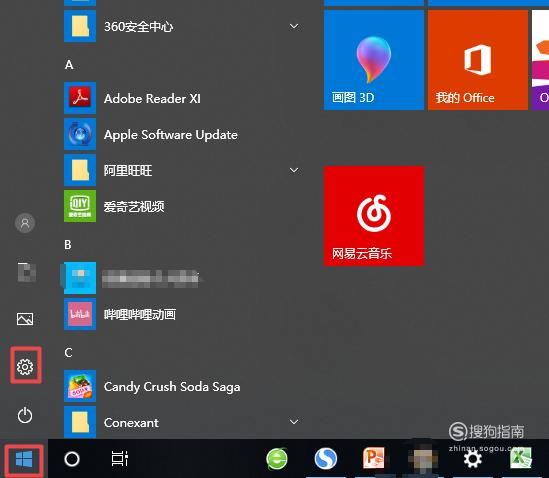Open the 画图 3D tile
The height and width of the screenshot is (478, 549).
(x=374, y=60)
